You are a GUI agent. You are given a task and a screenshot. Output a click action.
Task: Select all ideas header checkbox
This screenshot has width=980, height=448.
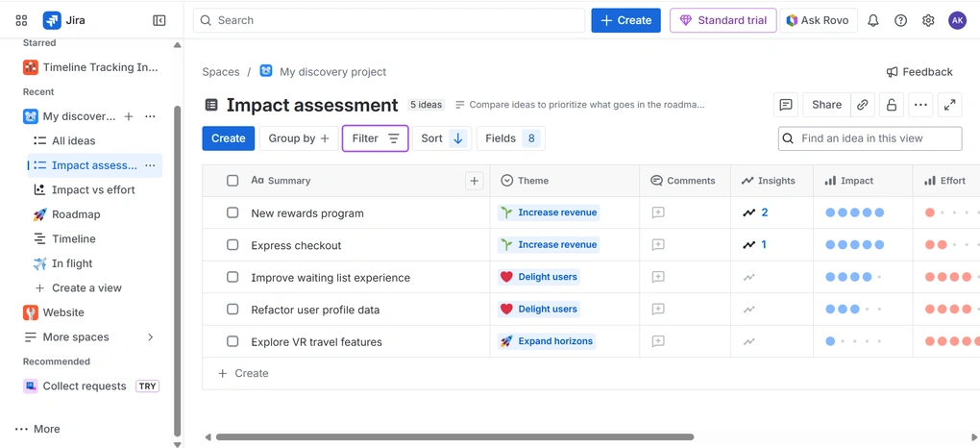point(233,181)
